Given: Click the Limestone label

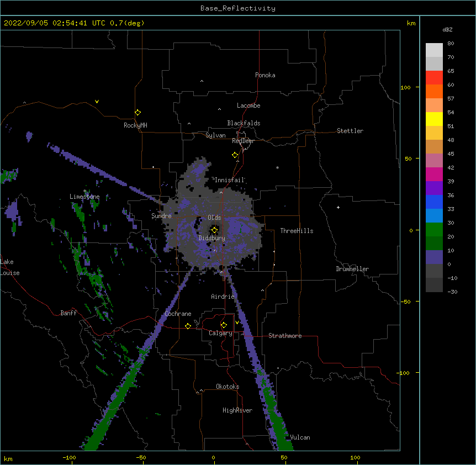Looking at the screenshot, I should 84,197.
